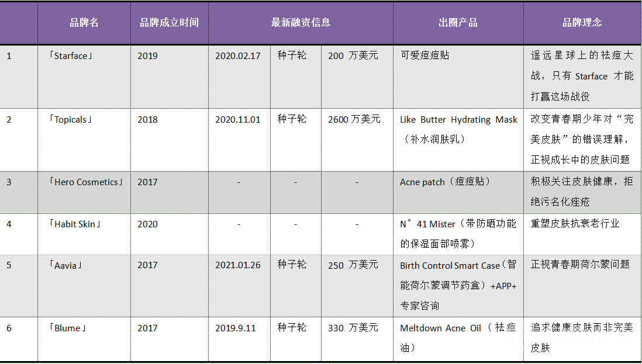Click the 重塑皮肤抗衰老行业 concept text
The image size is (642, 364).
point(575,223)
